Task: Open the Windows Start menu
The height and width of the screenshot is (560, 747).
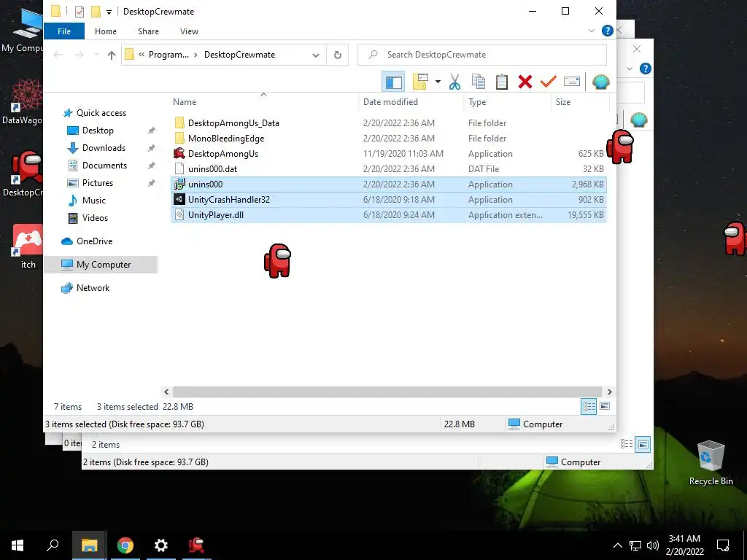Action: point(18,545)
